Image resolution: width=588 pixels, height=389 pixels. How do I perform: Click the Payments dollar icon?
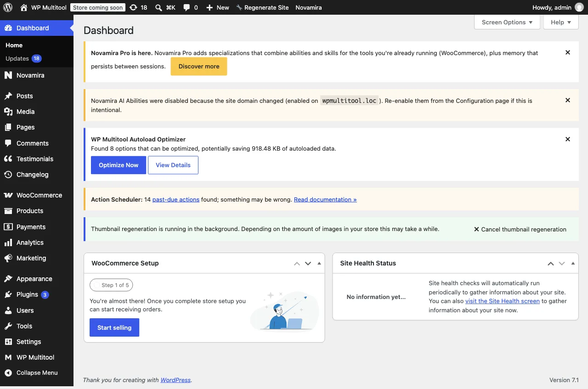click(x=8, y=227)
